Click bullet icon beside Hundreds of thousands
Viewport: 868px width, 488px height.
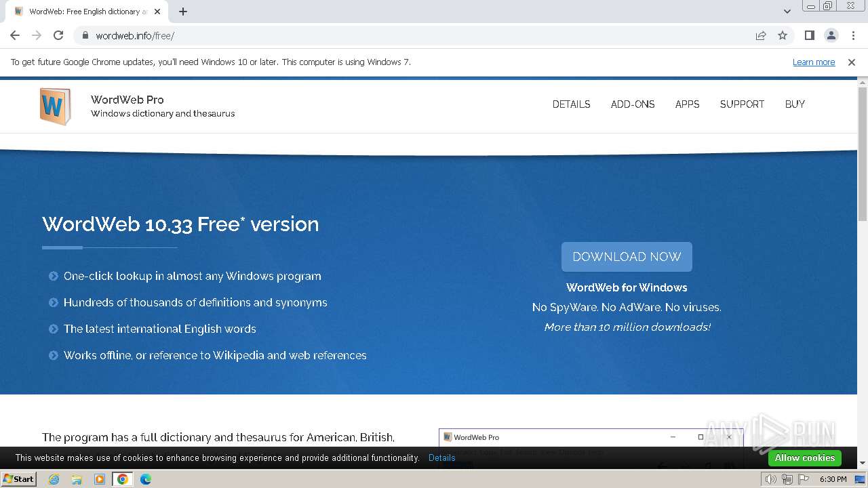click(54, 302)
